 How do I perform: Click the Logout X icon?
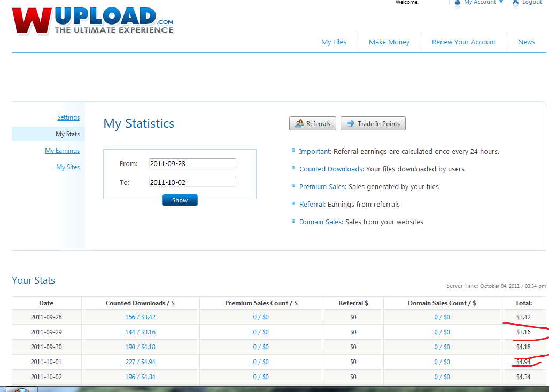pyautogui.click(x=515, y=3)
